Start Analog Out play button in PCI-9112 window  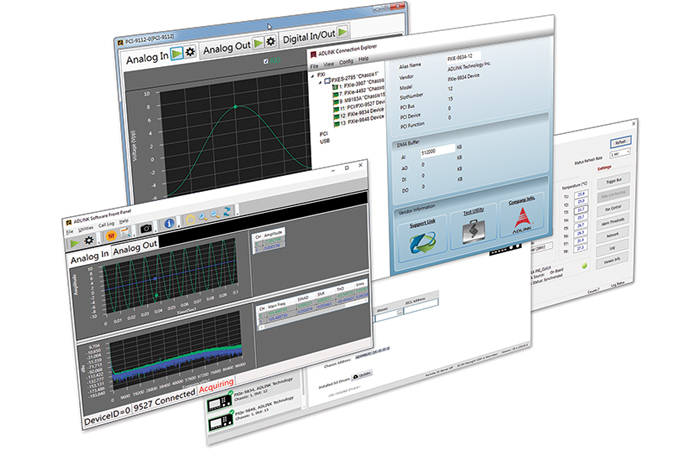[258, 43]
